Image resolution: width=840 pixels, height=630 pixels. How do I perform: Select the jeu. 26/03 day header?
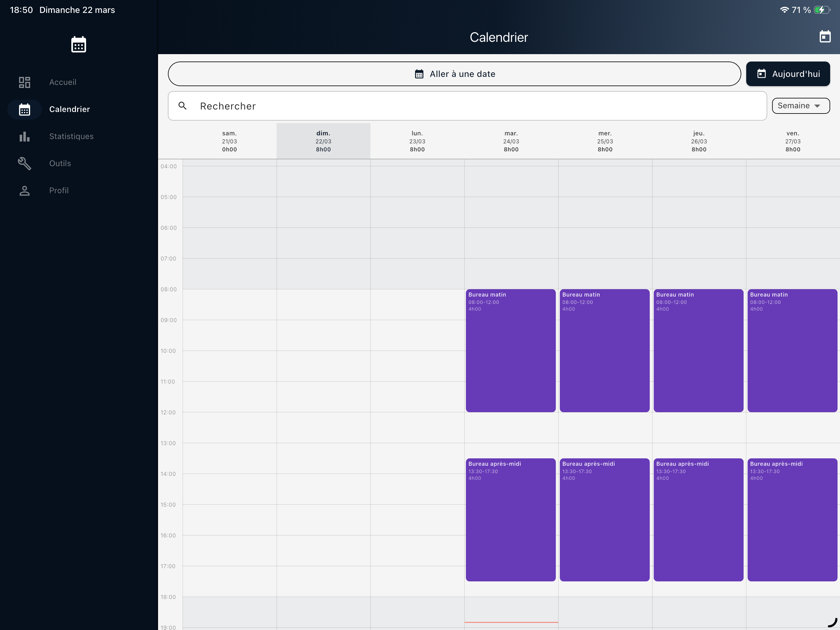click(699, 141)
